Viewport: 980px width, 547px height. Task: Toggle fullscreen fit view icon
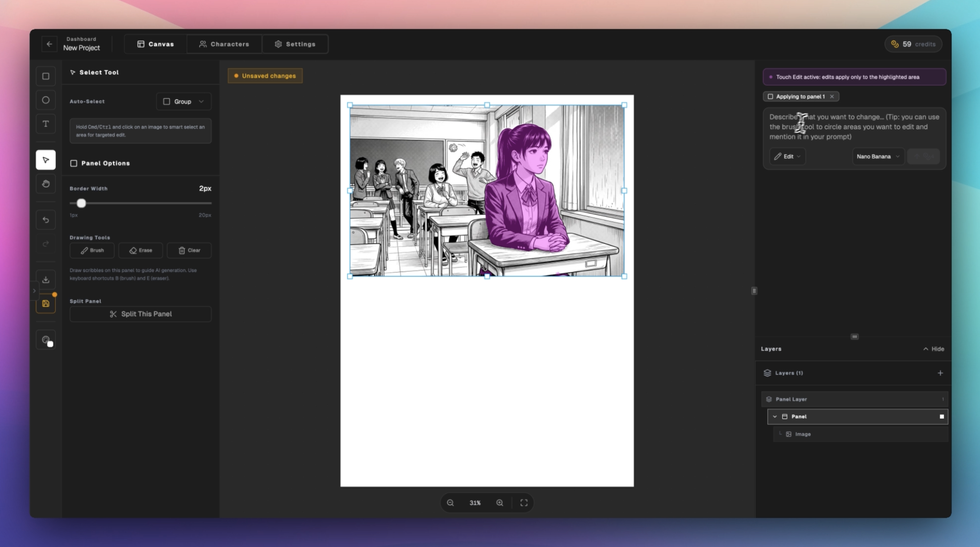(x=524, y=503)
